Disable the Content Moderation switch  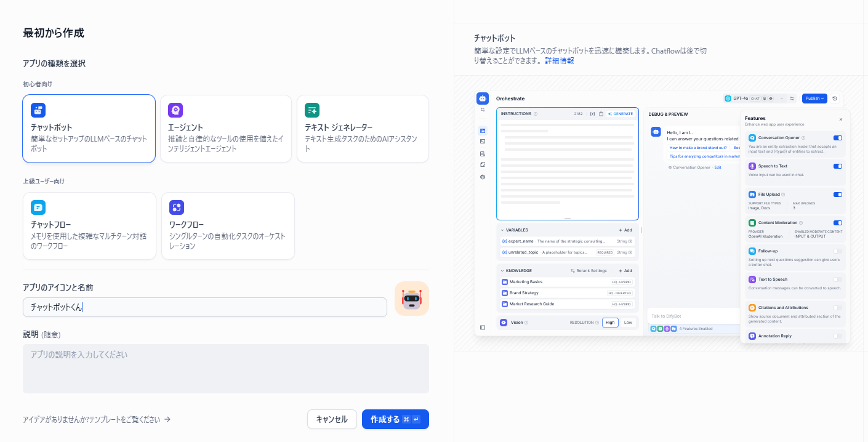[x=837, y=223]
